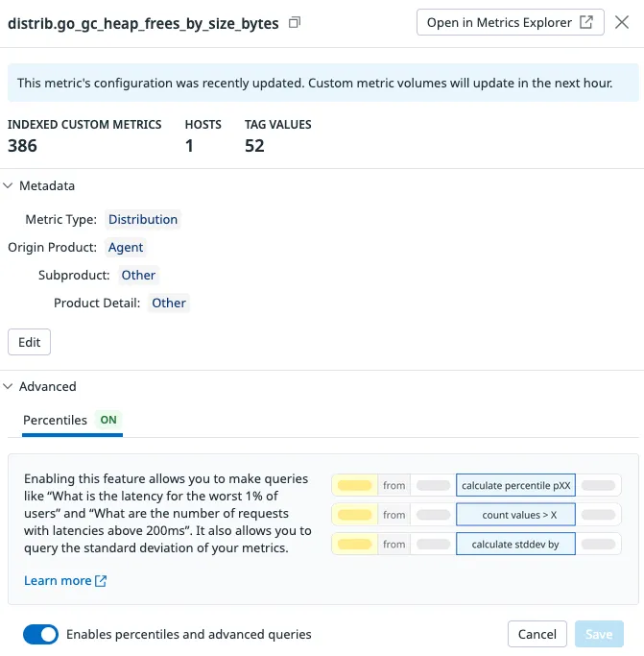Copy the metric name with the copy icon
The height and width of the screenshot is (656, 644).
pos(295,22)
